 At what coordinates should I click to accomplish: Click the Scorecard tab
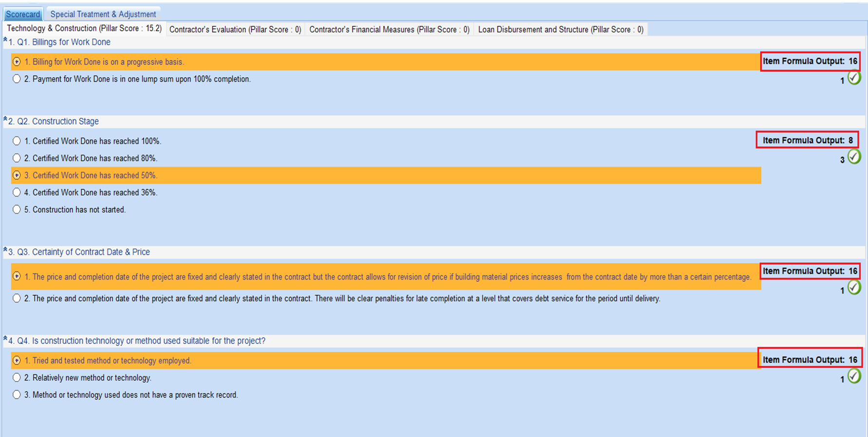(x=23, y=14)
